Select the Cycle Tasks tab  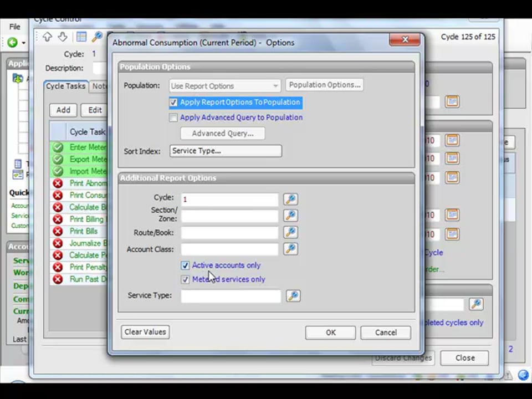[x=66, y=86]
